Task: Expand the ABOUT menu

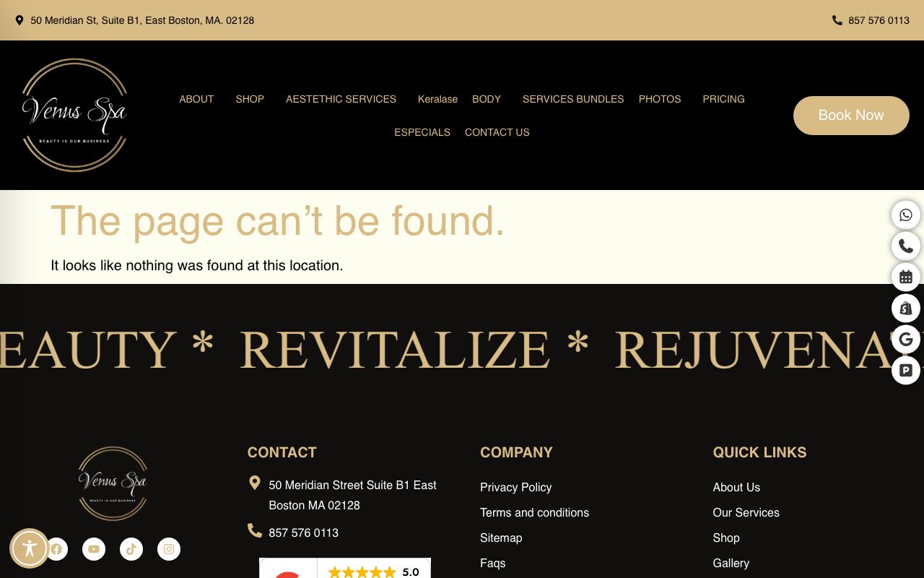Action: 196,99
